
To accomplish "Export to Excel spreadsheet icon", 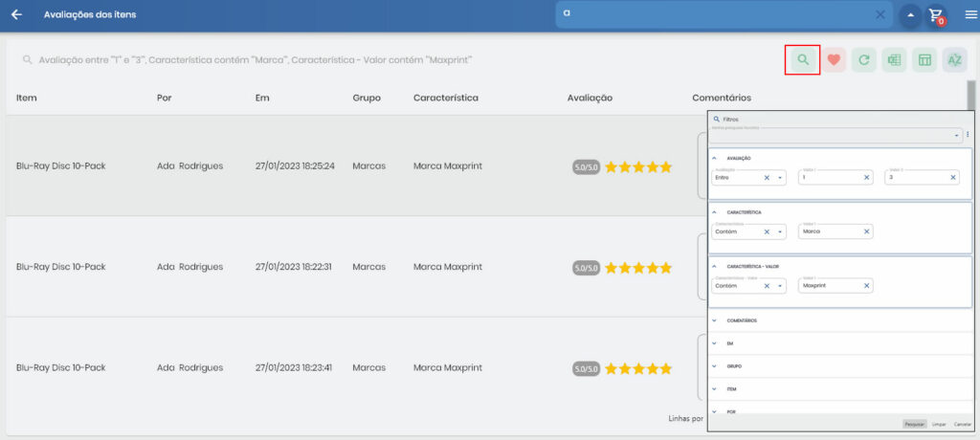I will coord(894,60).
